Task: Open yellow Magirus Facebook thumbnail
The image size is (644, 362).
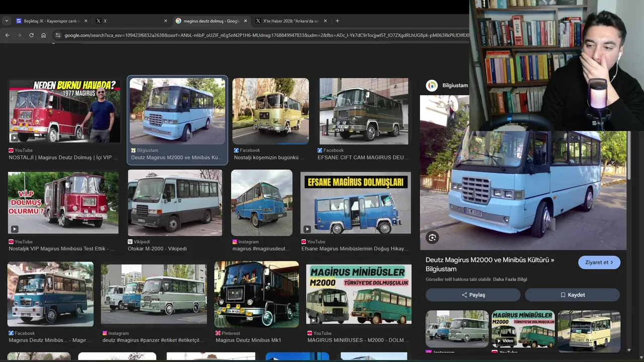Action: point(271,111)
